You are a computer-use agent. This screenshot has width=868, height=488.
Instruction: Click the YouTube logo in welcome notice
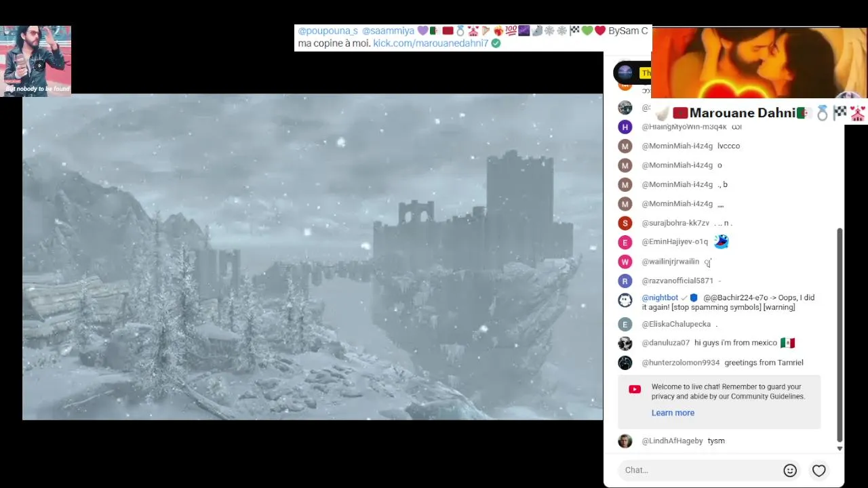pyautogui.click(x=635, y=389)
